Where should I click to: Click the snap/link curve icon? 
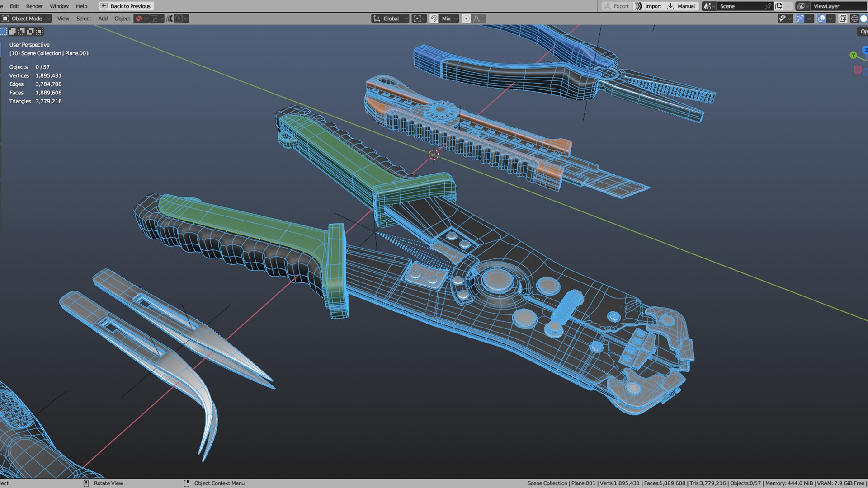pyautogui.click(x=170, y=19)
